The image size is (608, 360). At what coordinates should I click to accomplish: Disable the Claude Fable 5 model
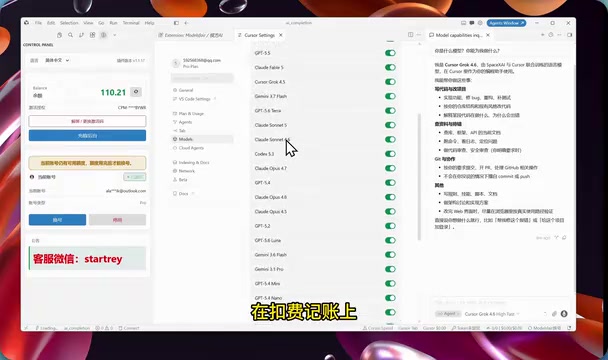coord(390,67)
